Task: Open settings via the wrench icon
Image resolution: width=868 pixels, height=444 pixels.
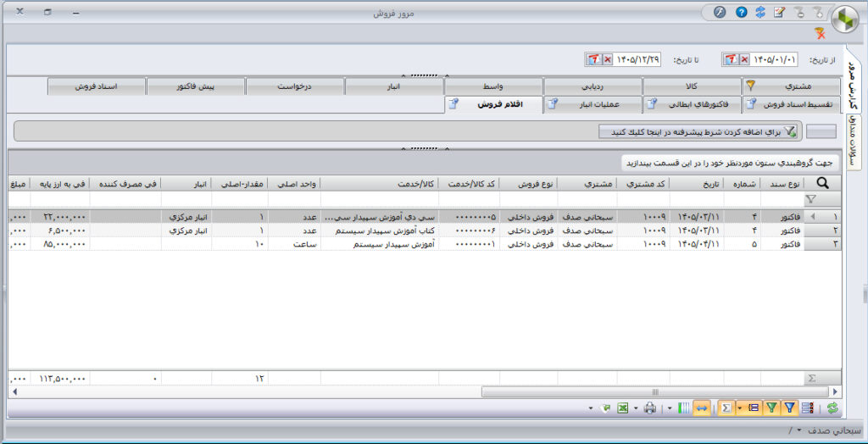Action: 720,13
